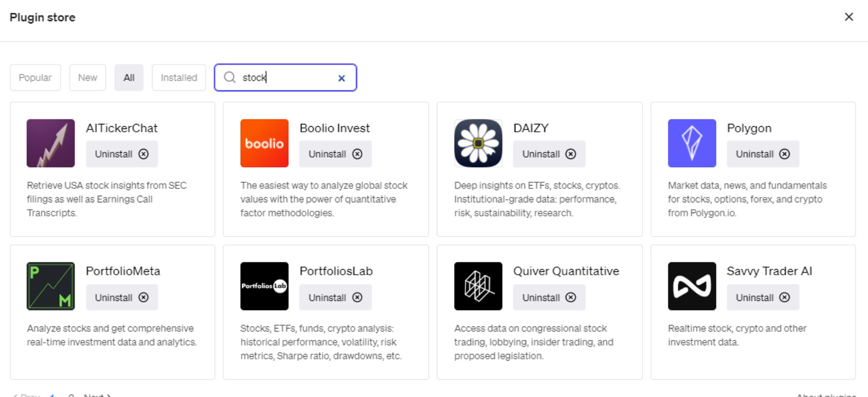Close the Plugin store dialog
Viewport: 868px width, 397px height.
point(849,17)
